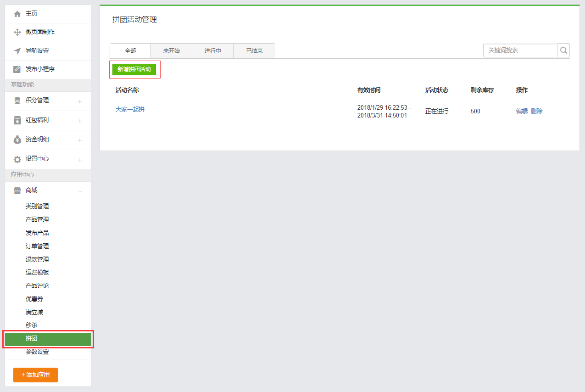Click the gear icon for 设置中心
Viewport: 585px width, 392px height.
tap(17, 159)
